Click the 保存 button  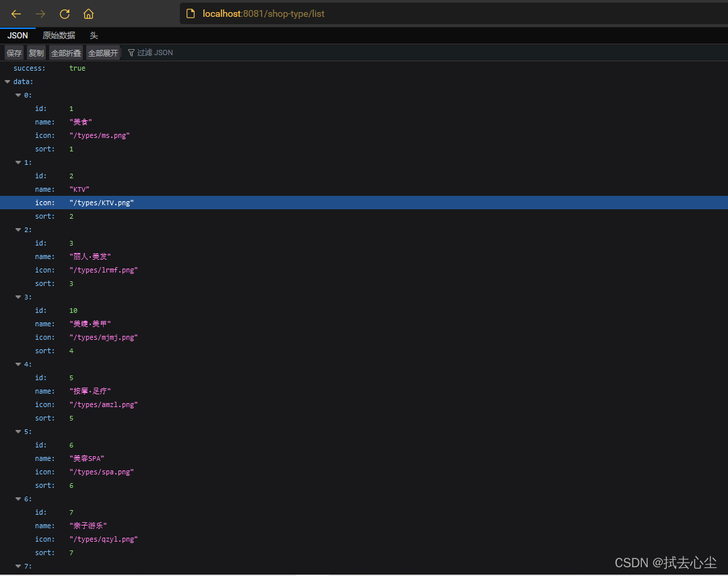[14, 53]
